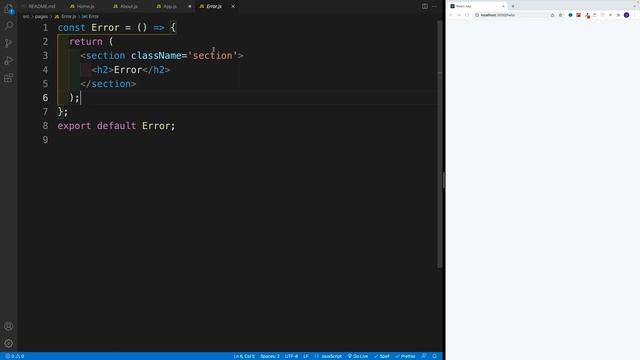Screen dimensions: 640x360
Task: Click Ln 6, Col 5 cursor position
Action: pyautogui.click(x=244, y=356)
